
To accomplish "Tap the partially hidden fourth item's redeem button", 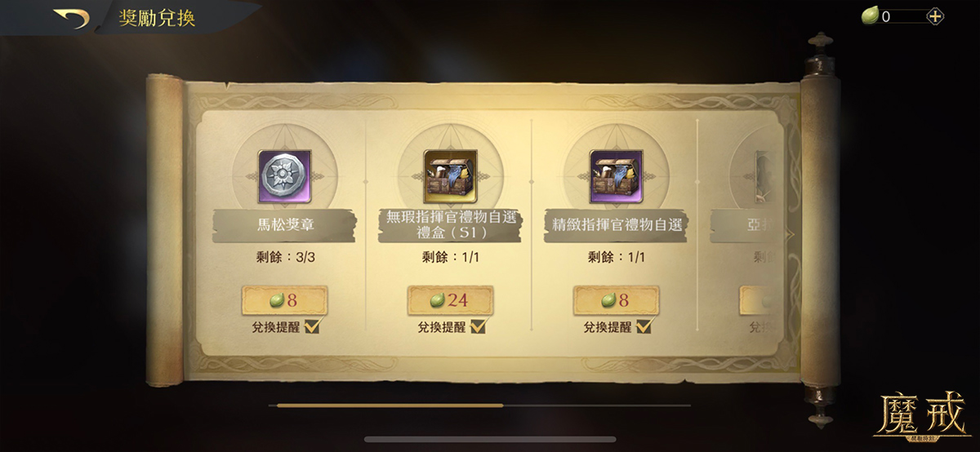I will coord(757,300).
